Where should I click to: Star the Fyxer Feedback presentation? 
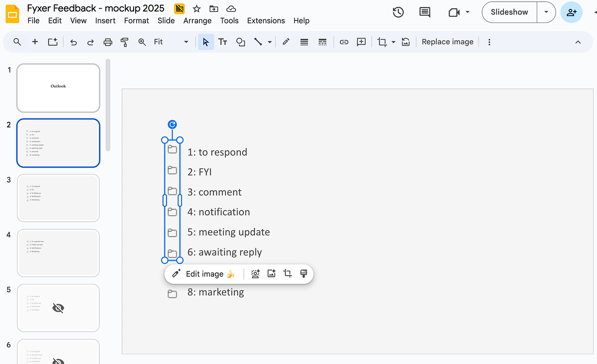coord(197,9)
